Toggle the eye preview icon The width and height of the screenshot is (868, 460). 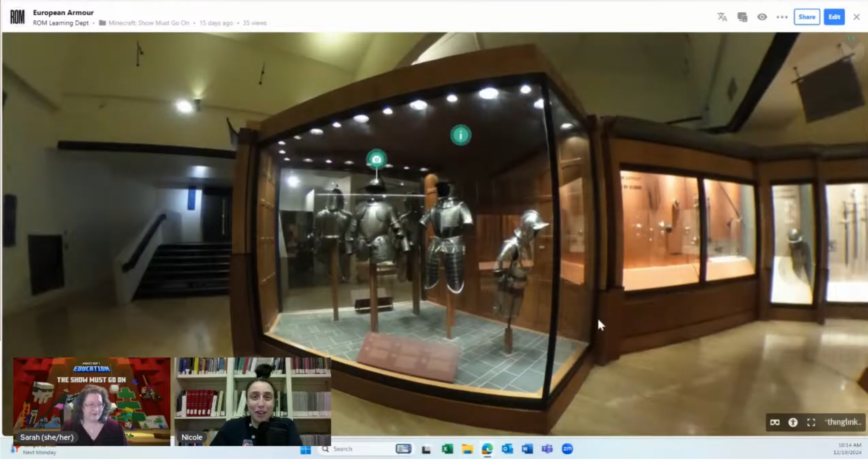(762, 17)
